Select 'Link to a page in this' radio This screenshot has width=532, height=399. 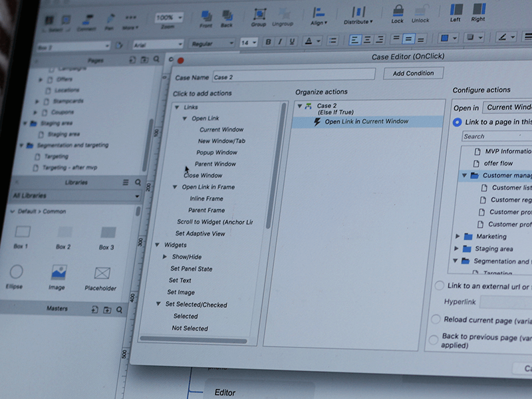458,122
